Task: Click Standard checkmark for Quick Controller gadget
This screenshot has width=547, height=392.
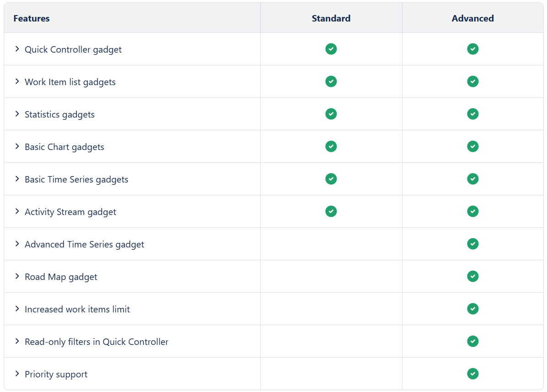Action: pyautogui.click(x=331, y=49)
